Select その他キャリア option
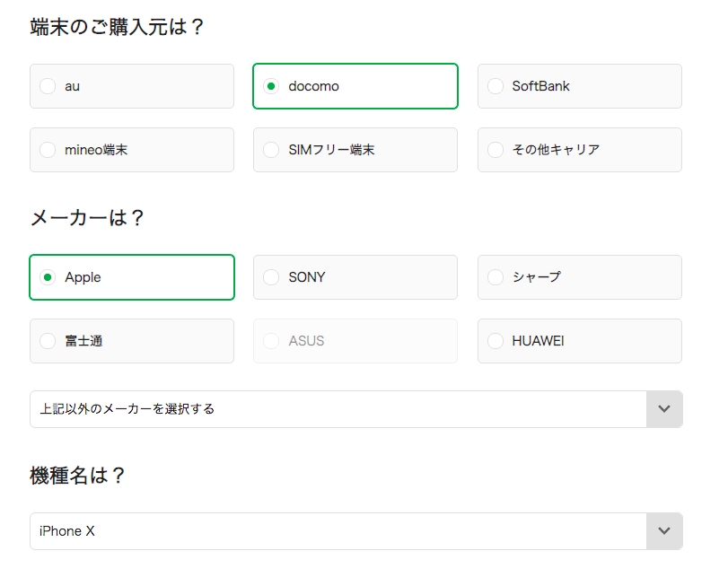This screenshot has width=728, height=577. coord(579,150)
